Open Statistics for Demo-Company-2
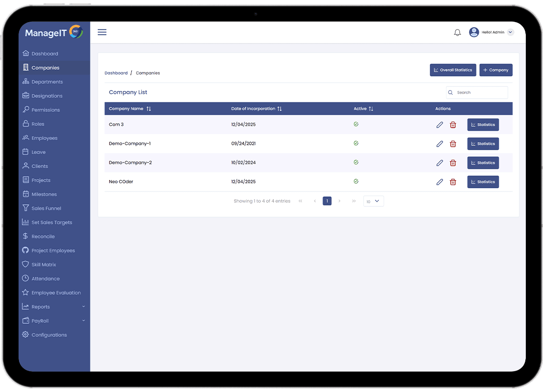Viewport: 543px width, 392px height. coord(483,163)
